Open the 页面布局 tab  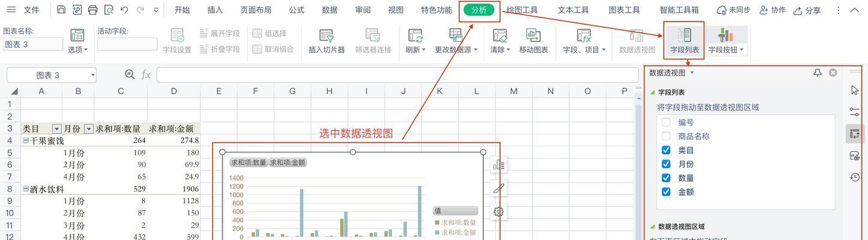click(x=256, y=10)
